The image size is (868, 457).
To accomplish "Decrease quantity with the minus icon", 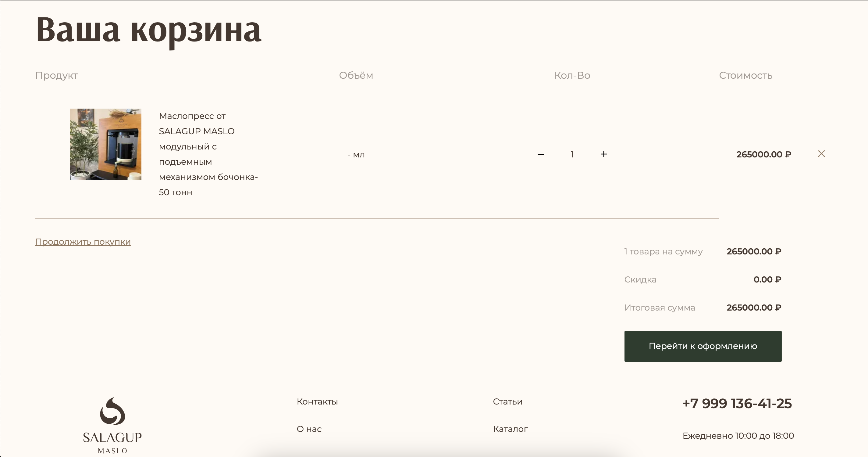I will click(x=541, y=154).
